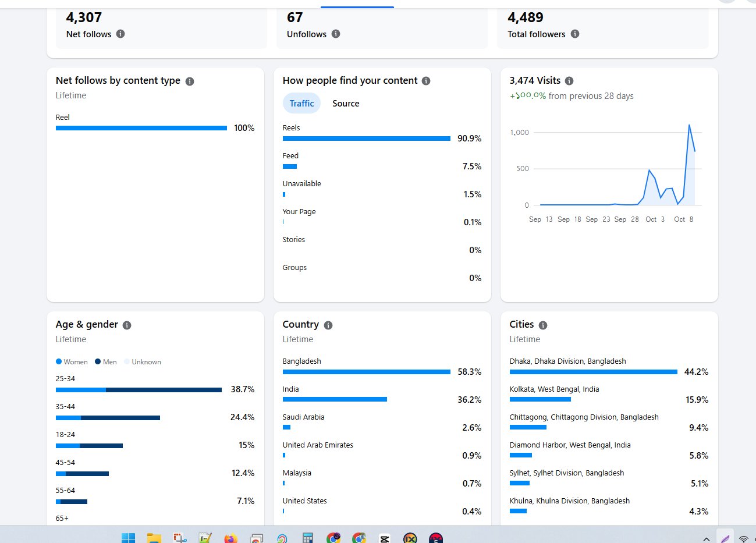The width and height of the screenshot is (756, 543).
Task: Open the Age & gender info tooltip icon
Action: [x=127, y=325]
